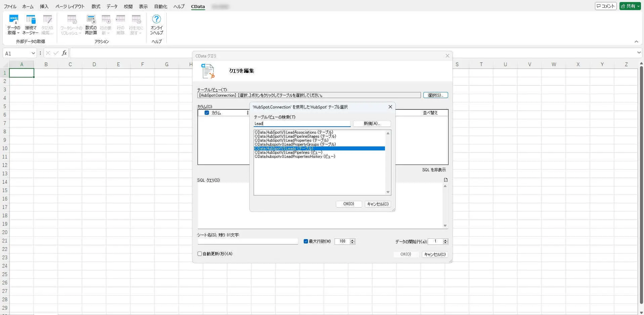The width and height of the screenshot is (644, 315).
Task: Switch to the 表示 ribbon tab
Action: click(x=143, y=6)
